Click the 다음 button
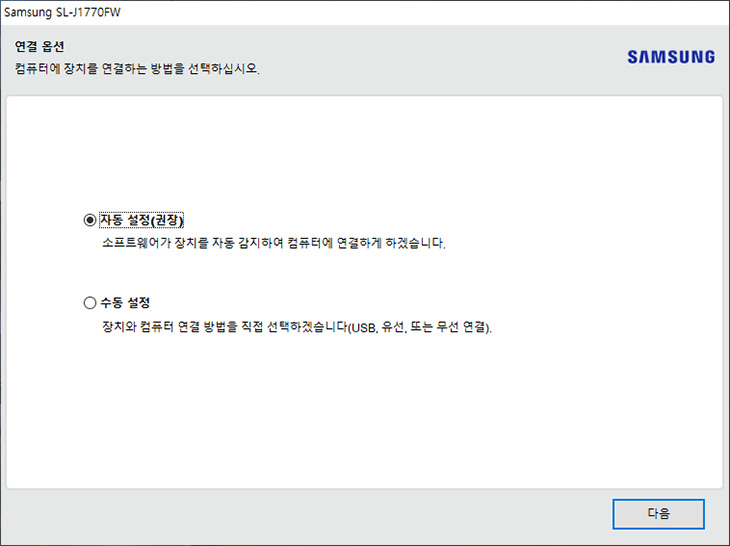This screenshot has height=546, width=730. 658,514
